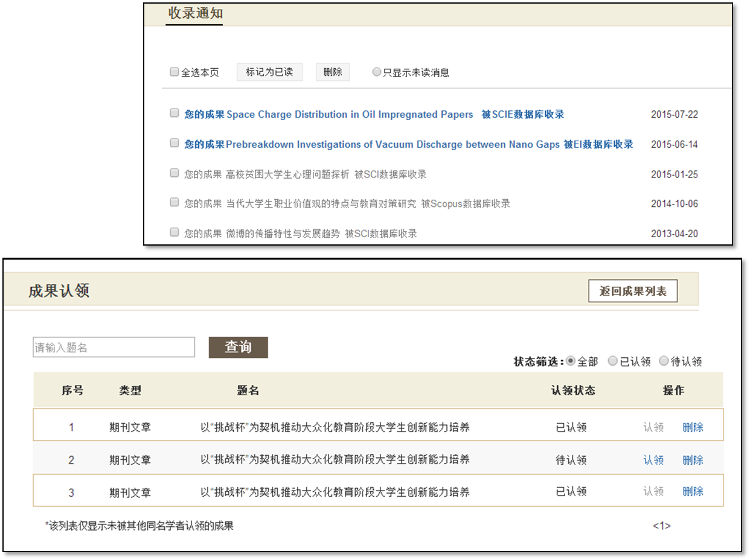Click the 题名 column header

click(x=248, y=390)
